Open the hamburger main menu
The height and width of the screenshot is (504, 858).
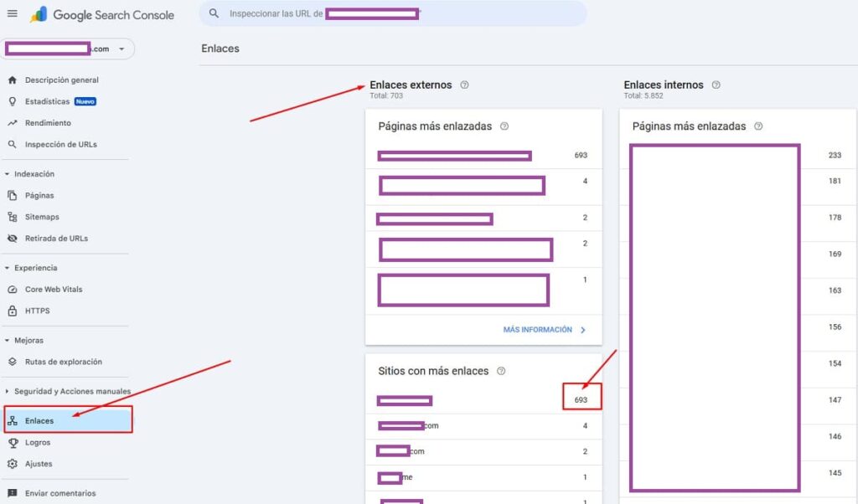point(12,13)
